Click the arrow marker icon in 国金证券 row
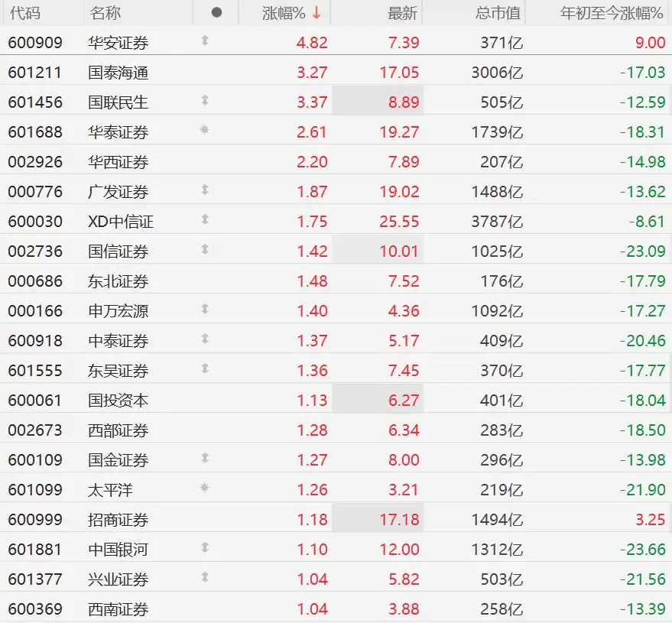The width and height of the screenshot is (672, 623). pos(205,458)
